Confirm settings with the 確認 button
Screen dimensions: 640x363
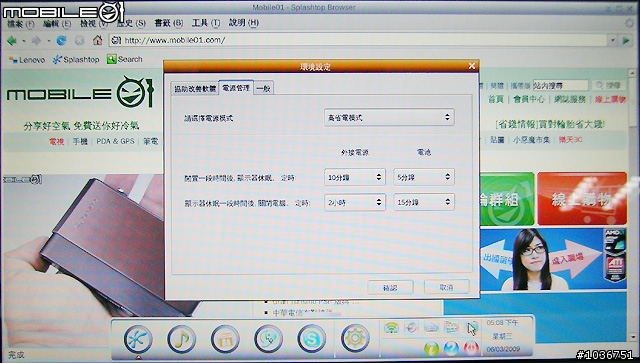tap(390, 287)
